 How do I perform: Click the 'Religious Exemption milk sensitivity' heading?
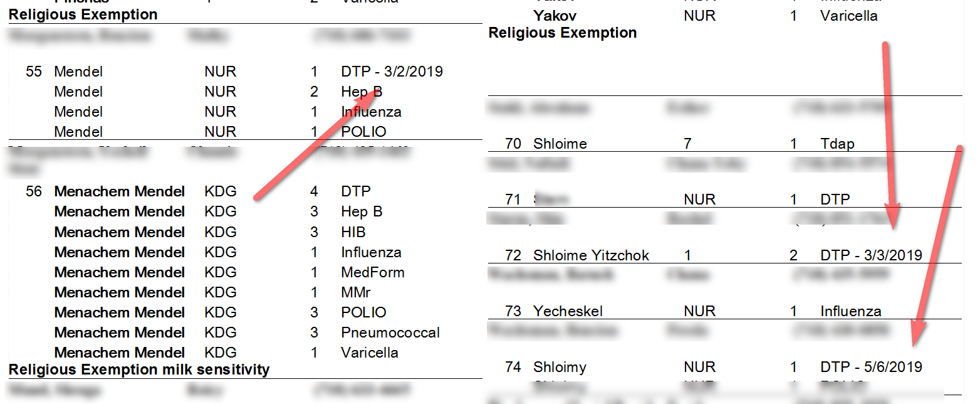[139, 369]
